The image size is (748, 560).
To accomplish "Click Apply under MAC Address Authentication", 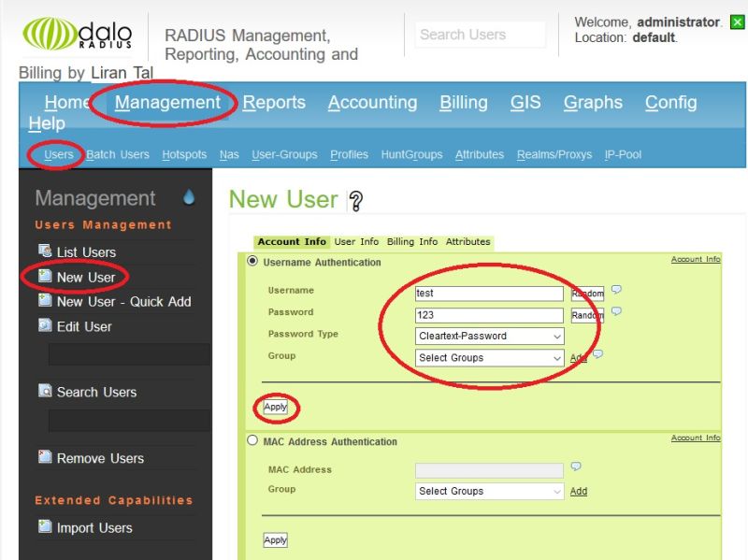I will (275, 540).
